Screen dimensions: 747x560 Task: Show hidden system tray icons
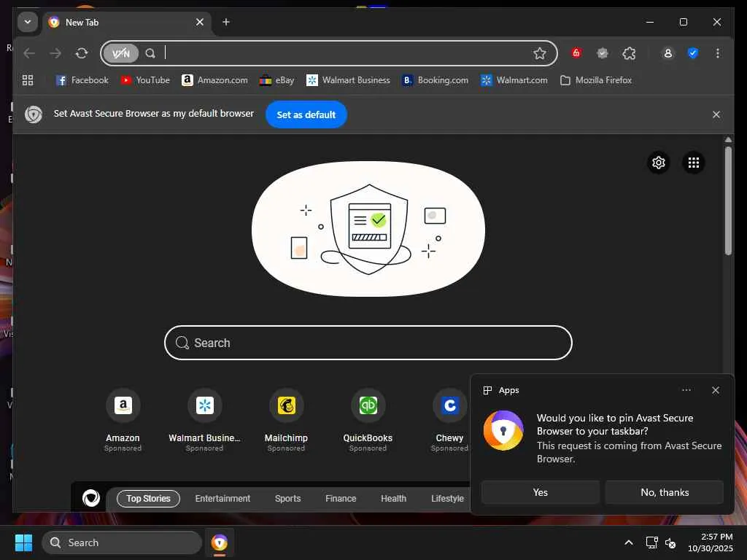[x=628, y=542]
